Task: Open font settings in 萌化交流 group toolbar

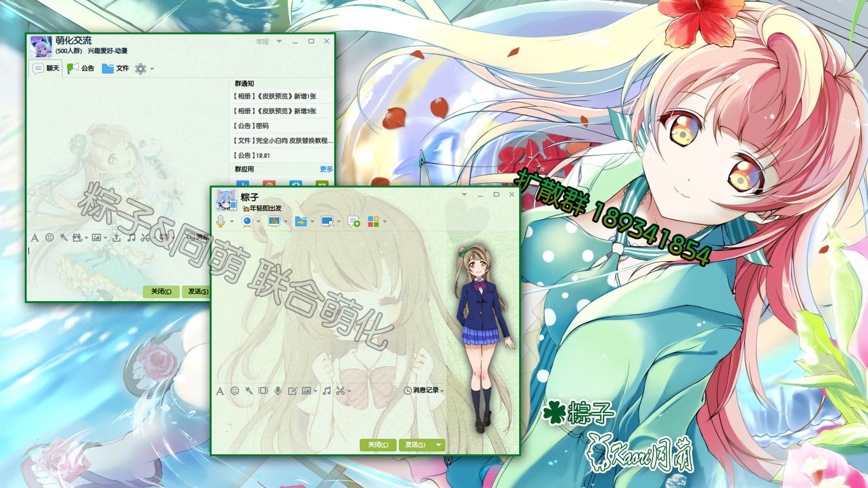Action: [x=35, y=238]
